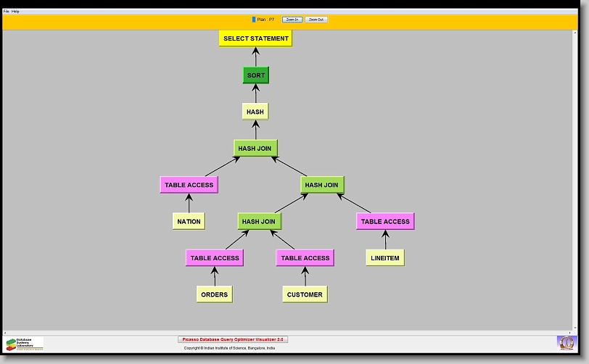Click the CUSTOMER table node

coord(305,294)
